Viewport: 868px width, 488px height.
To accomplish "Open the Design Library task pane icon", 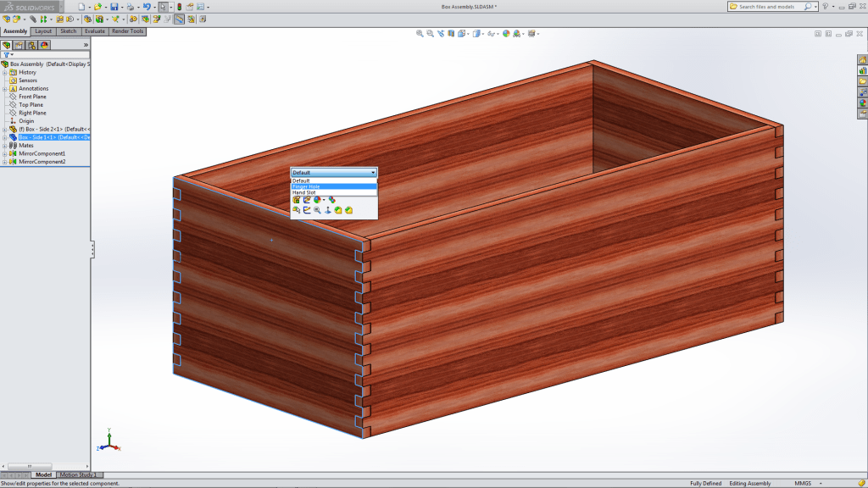I will pyautogui.click(x=862, y=71).
